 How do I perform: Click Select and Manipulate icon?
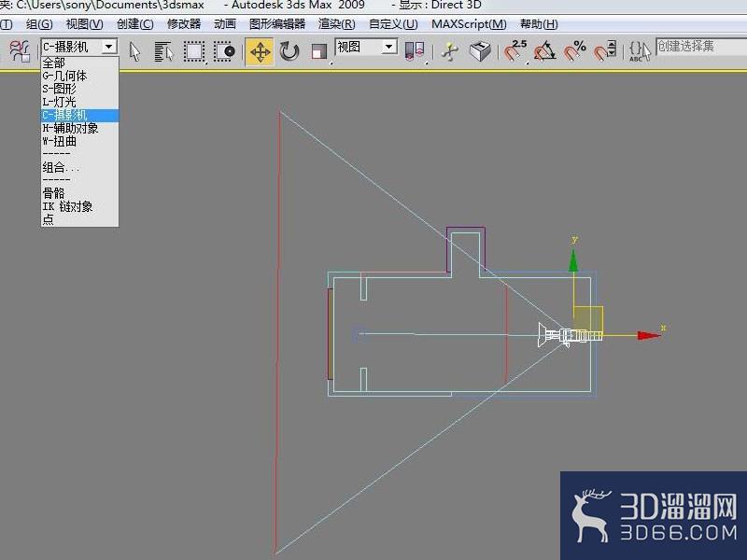450,51
